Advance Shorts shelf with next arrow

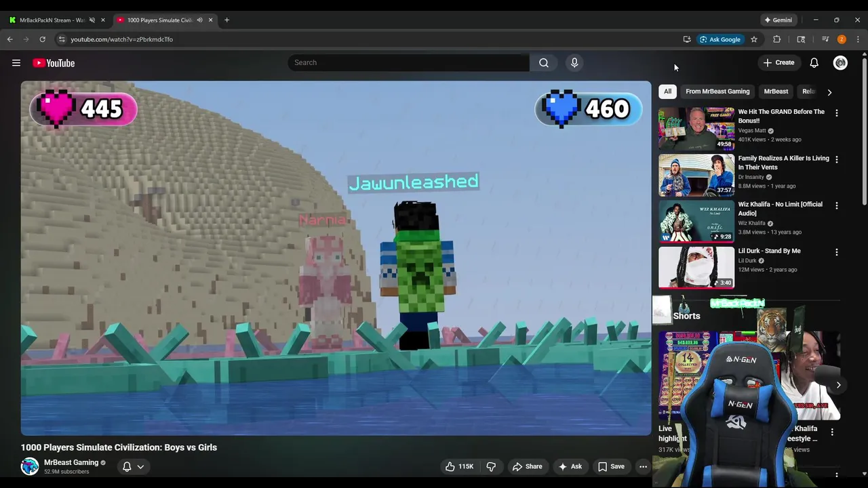click(x=838, y=385)
